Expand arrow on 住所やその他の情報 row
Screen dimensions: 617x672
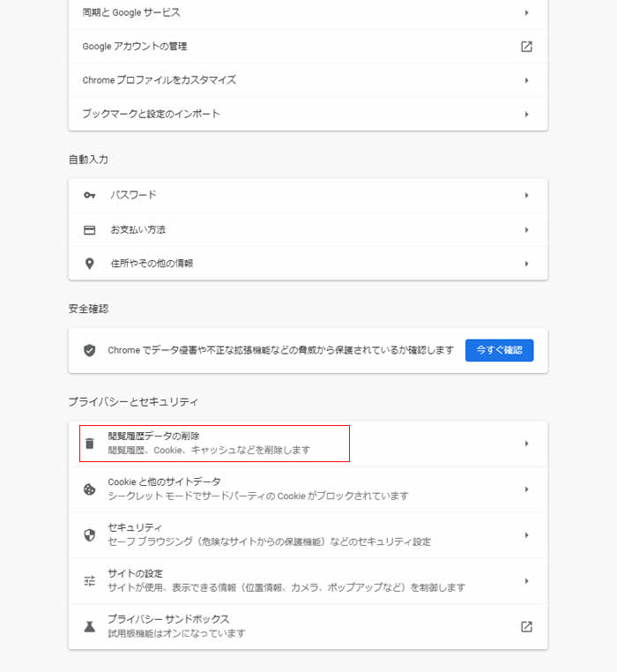click(x=526, y=264)
